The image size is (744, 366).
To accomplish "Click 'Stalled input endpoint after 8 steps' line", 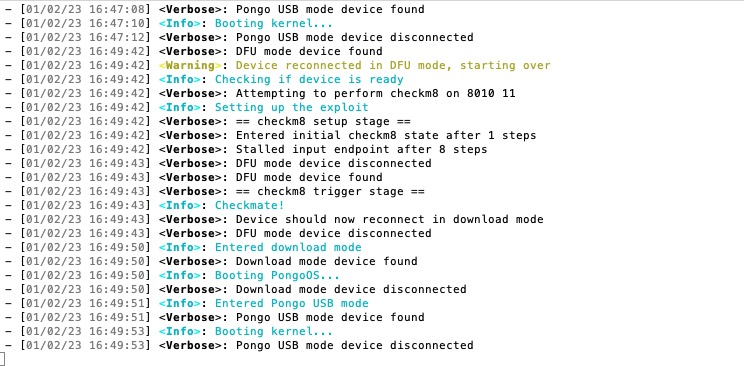I will coord(361,149).
